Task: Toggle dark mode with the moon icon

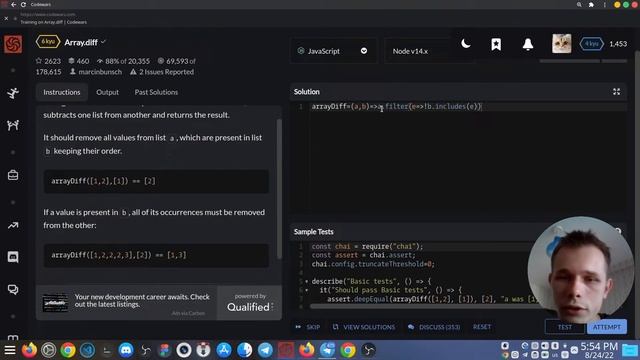Action: pos(466,44)
